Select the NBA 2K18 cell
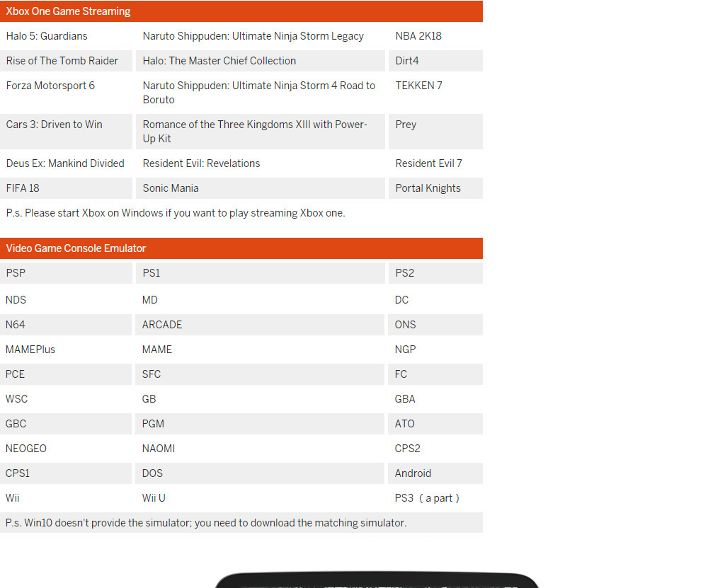Image resolution: width=708 pixels, height=588 pixels. point(418,36)
